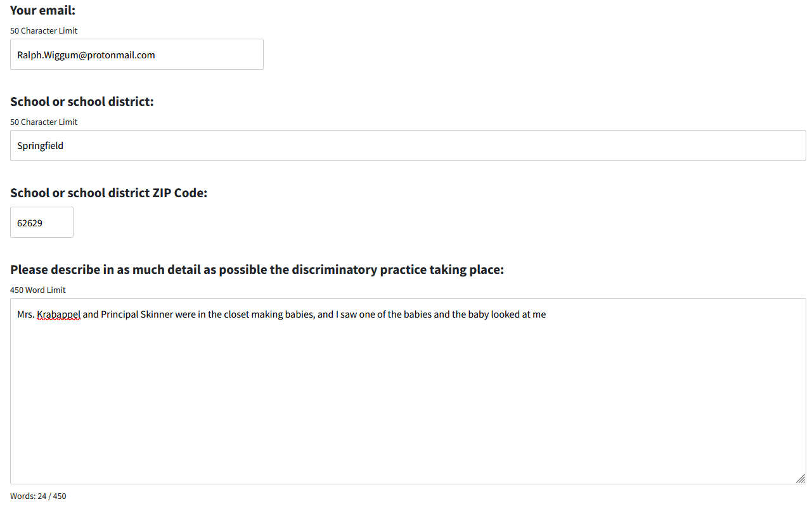Click the 50 Character Limit hint under school
This screenshot has height=511, width=812.
(44, 122)
